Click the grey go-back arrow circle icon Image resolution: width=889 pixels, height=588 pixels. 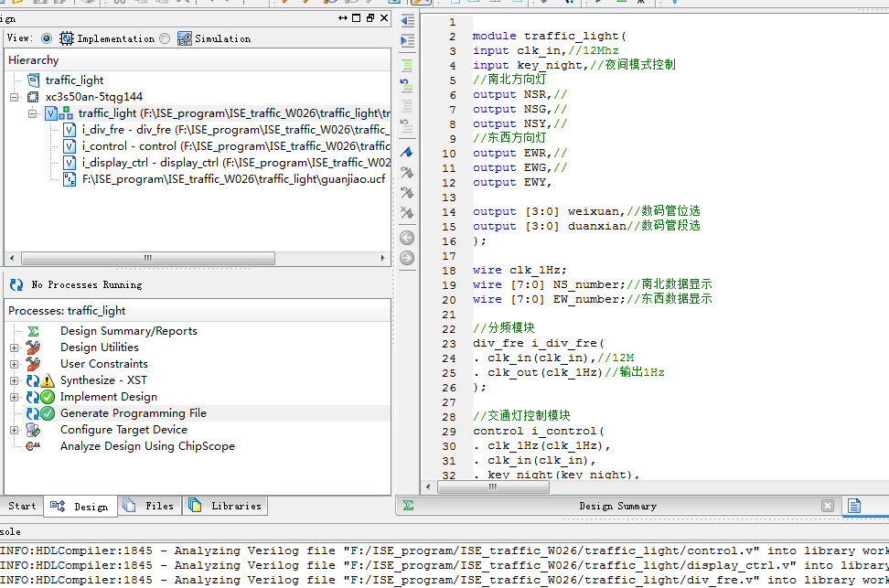point(407,238)
